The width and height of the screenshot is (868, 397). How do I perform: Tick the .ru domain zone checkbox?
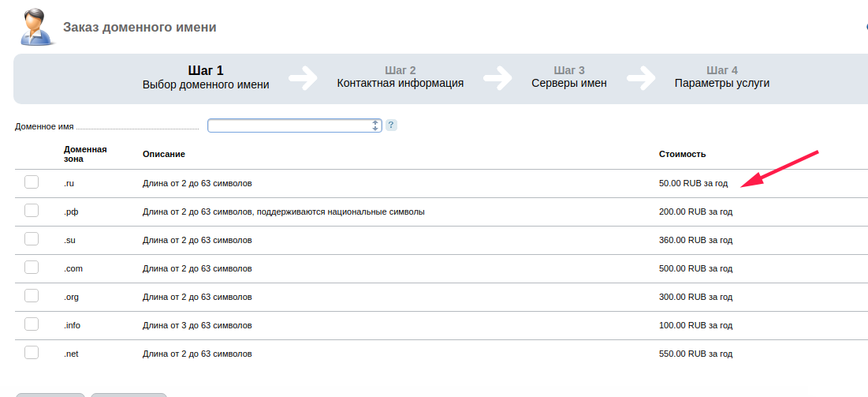32,182
